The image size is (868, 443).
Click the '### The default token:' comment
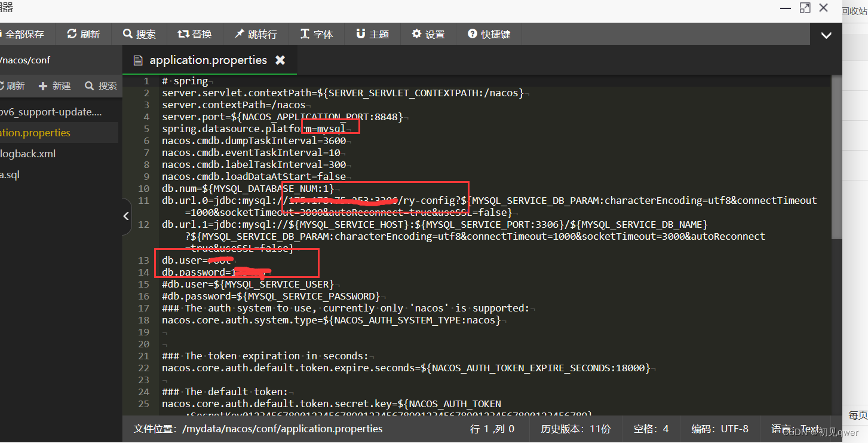click(x=225, y=392)
